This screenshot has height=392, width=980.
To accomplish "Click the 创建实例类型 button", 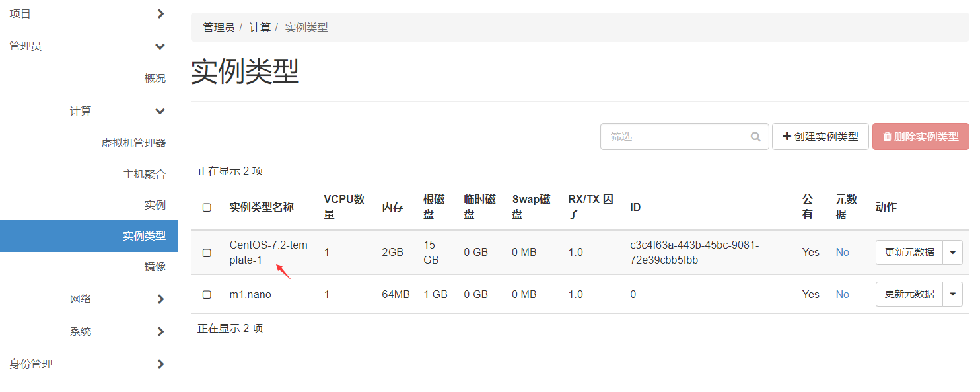I will 820,136.
